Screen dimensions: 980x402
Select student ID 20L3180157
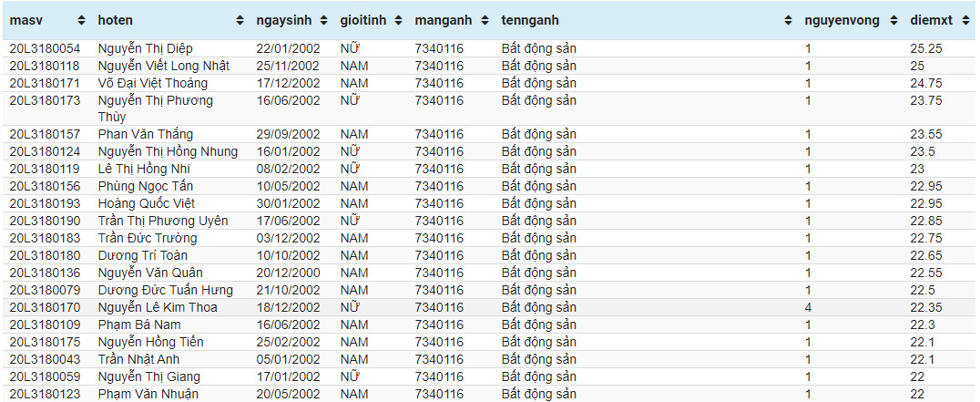click(x=45, y=134)
